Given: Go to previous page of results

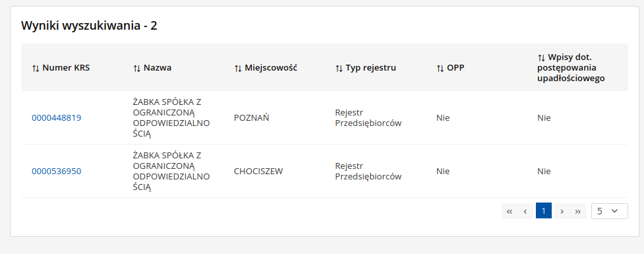Looking at the screenshot, I should coord(525,211).
